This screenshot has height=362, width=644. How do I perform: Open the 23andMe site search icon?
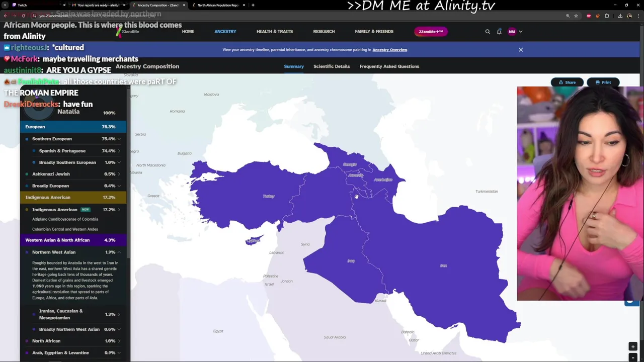pyautogui.click(x=488, y=32)
